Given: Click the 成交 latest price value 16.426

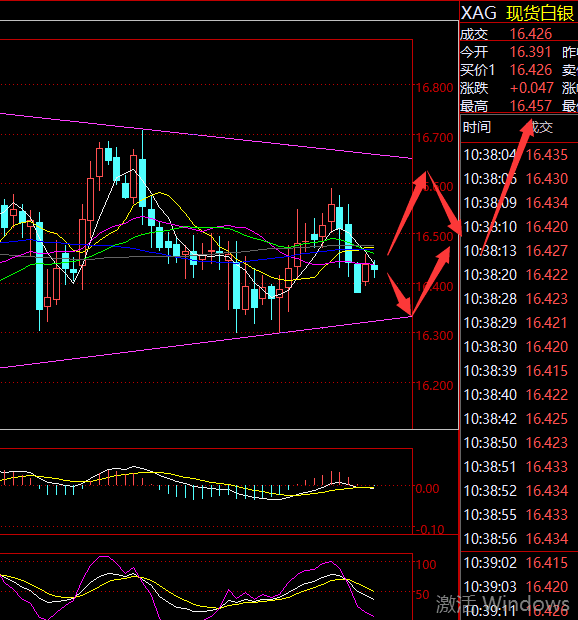Looking at the screenshot, I should click(531, 34).
